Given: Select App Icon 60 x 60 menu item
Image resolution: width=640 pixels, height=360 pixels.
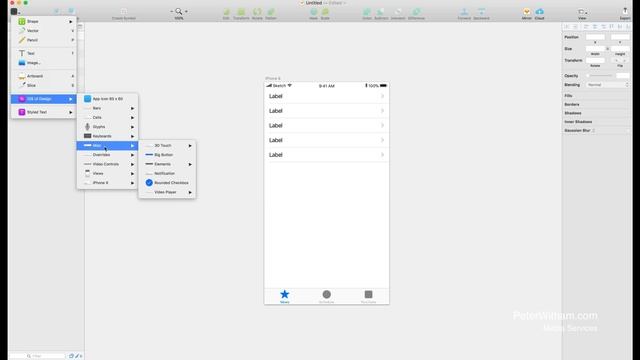Looking at the screenshot, I should (x=107, y=99).
